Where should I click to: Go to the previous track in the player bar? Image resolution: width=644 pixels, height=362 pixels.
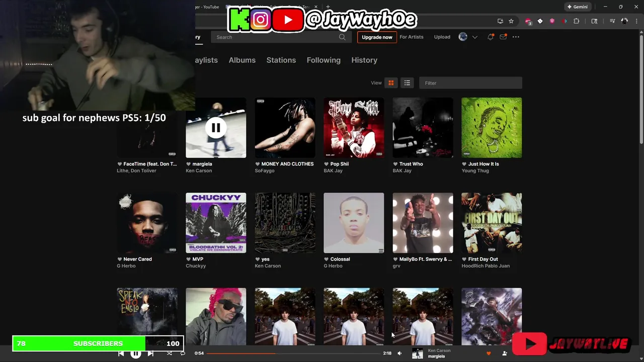pos(121,353)
